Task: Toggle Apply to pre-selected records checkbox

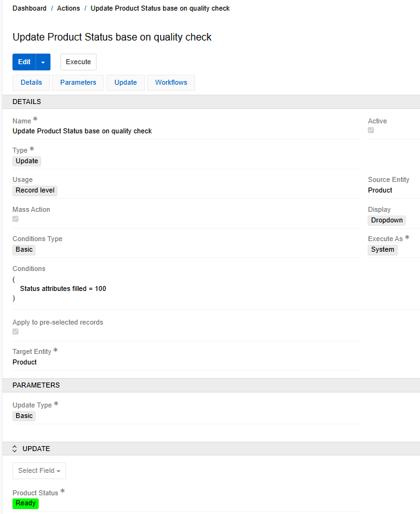Action: pos(16,331)
